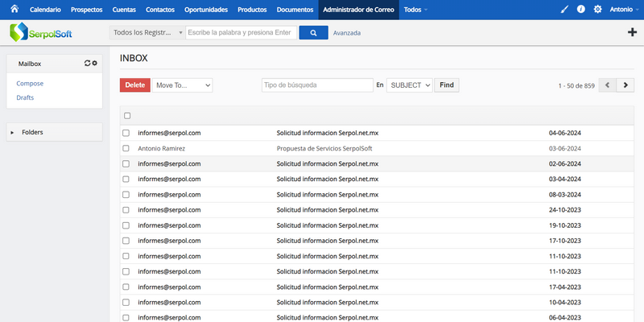Click the plus quick-create icon

[x=633, y=32]
